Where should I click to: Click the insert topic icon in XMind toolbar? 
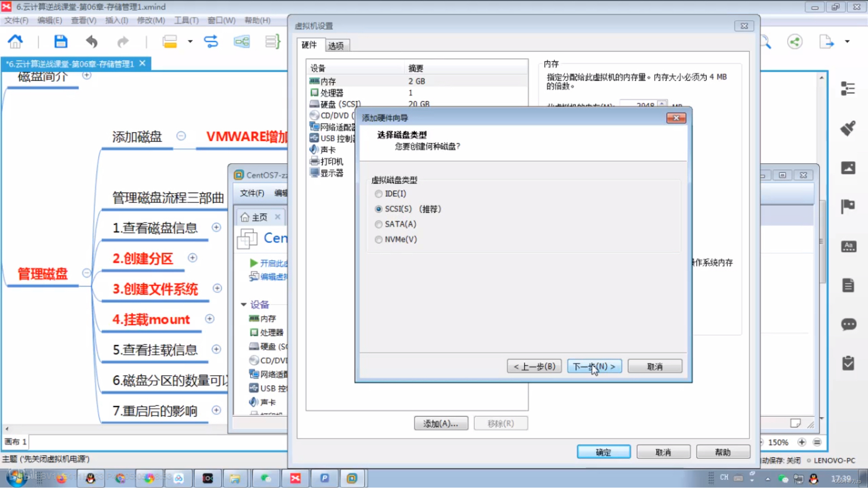pos(170,41)
